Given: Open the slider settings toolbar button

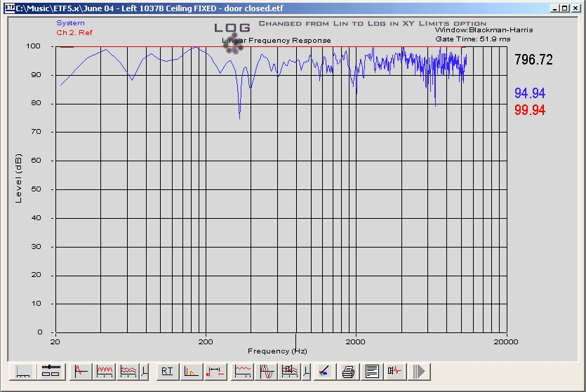Looking at the screenshot, I should 51,371.
